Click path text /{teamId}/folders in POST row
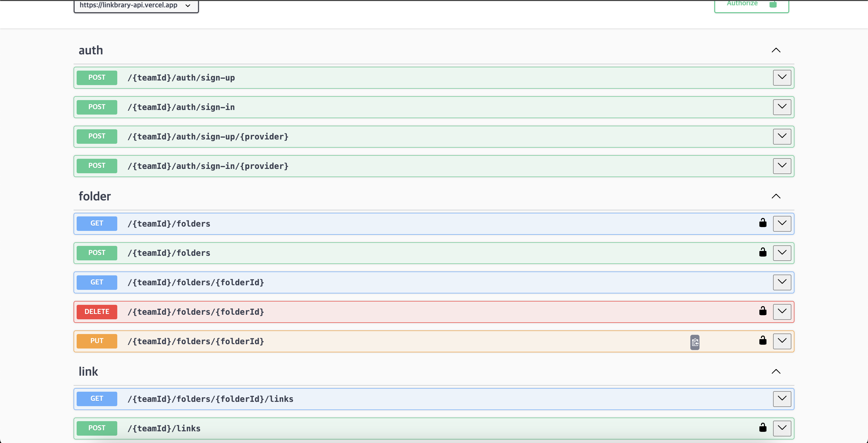The height and width of the screenshot is (443, 868). pyautogui.click(x=169, y=253)
